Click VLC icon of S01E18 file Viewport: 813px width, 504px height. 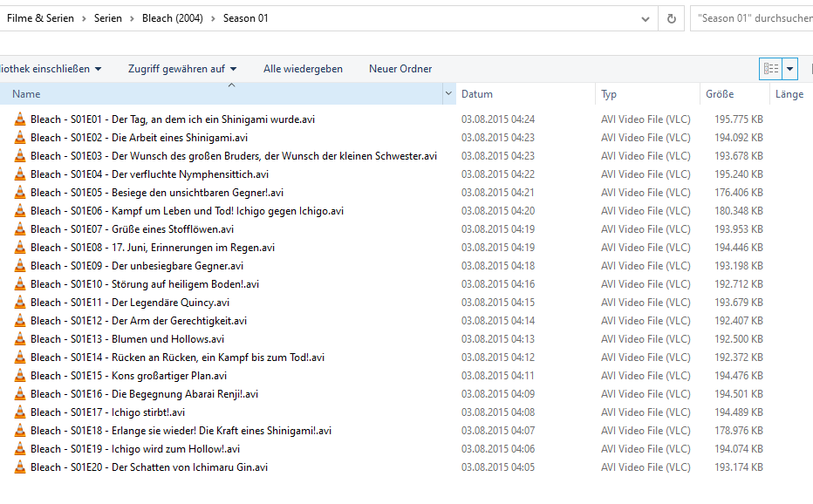(x=20, y=431)
